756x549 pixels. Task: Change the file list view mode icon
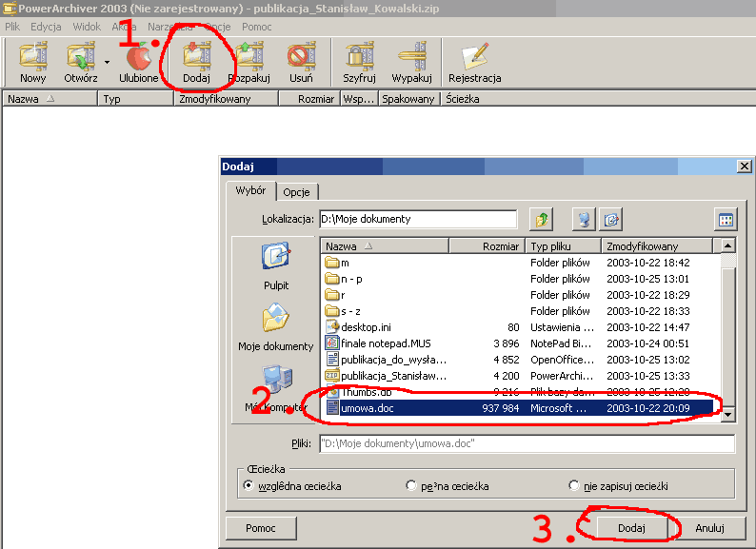tap(726, 220)
